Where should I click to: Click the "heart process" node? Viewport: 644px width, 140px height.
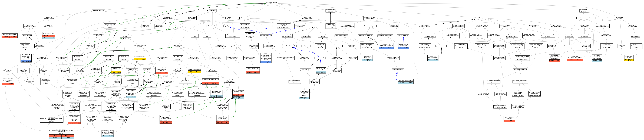(x=306, y=46)
